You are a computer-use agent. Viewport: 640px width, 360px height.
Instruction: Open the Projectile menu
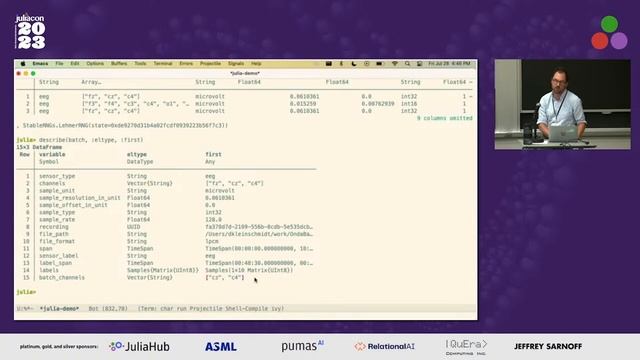[x=210, y=64]
